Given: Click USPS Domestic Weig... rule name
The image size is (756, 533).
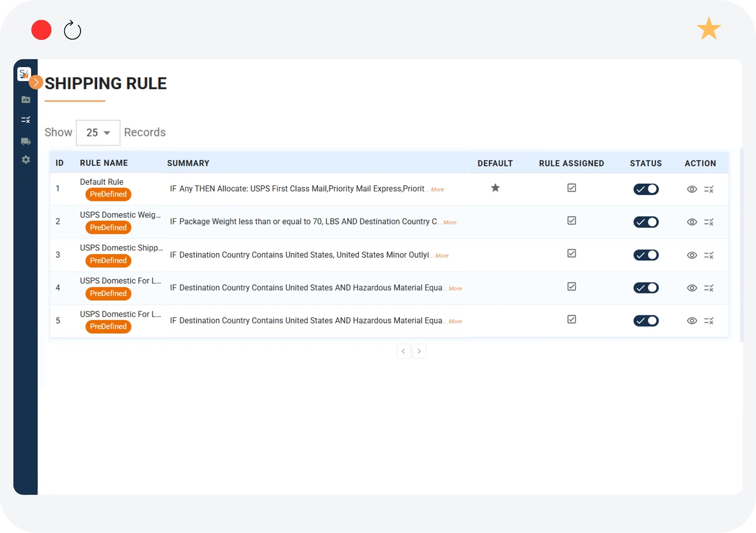Looking at the screenshot, I should tap(120, 215).
